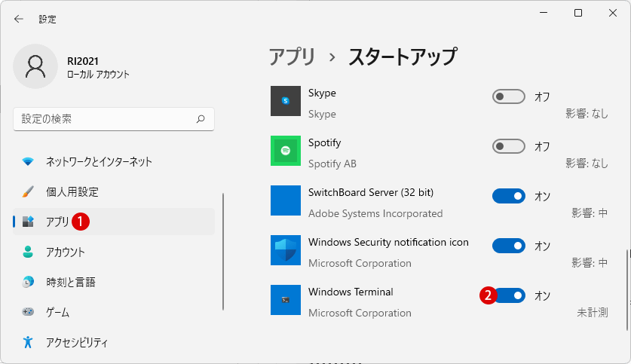631x364 pixels.
Task: Click ローカル アカウント label
Action: coord(98,75)
